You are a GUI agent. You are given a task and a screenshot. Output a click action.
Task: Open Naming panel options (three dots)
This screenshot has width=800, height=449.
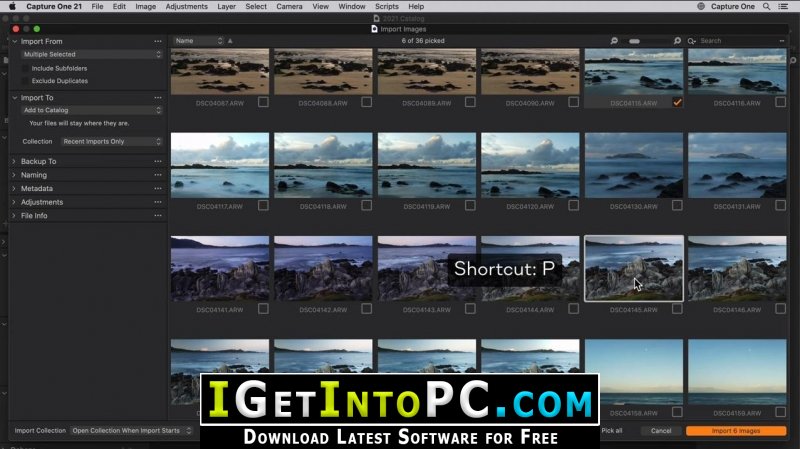(x=157, y=175)
